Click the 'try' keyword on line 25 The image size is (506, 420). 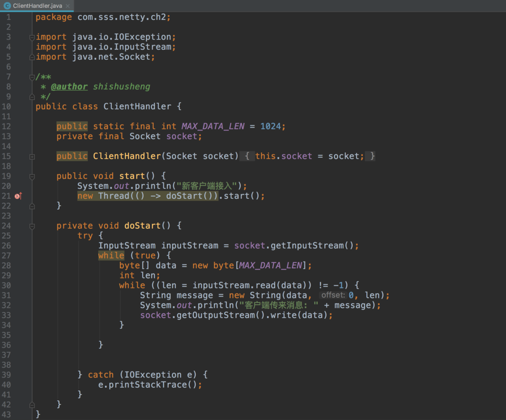click(85, 236)
